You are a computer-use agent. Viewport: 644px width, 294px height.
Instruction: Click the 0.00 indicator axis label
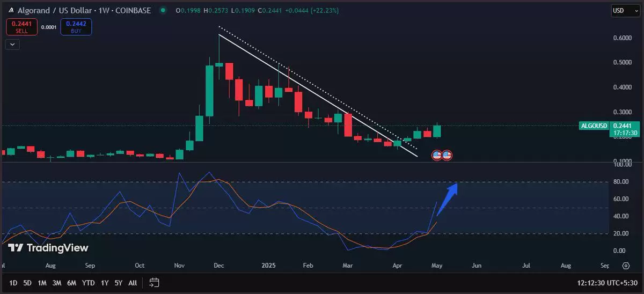620,251
